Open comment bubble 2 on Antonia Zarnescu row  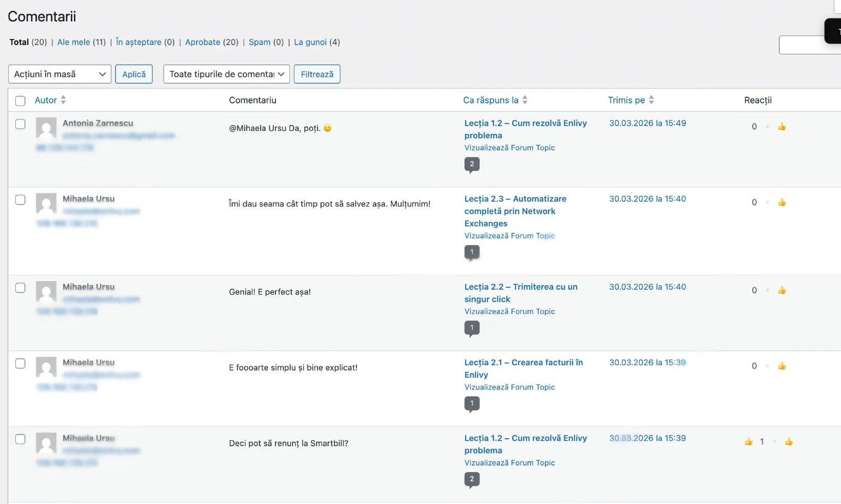tap(472, 164)
